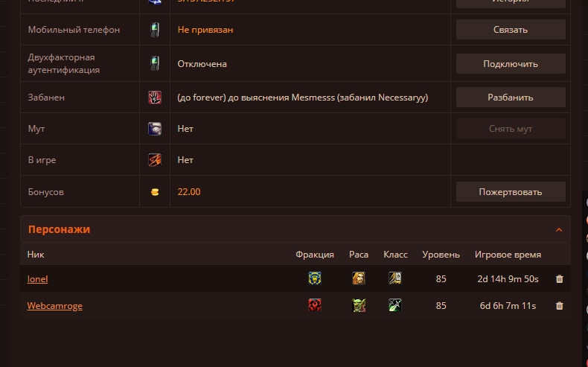
Task: Open the Ionel character link
Action: point(37,279)
